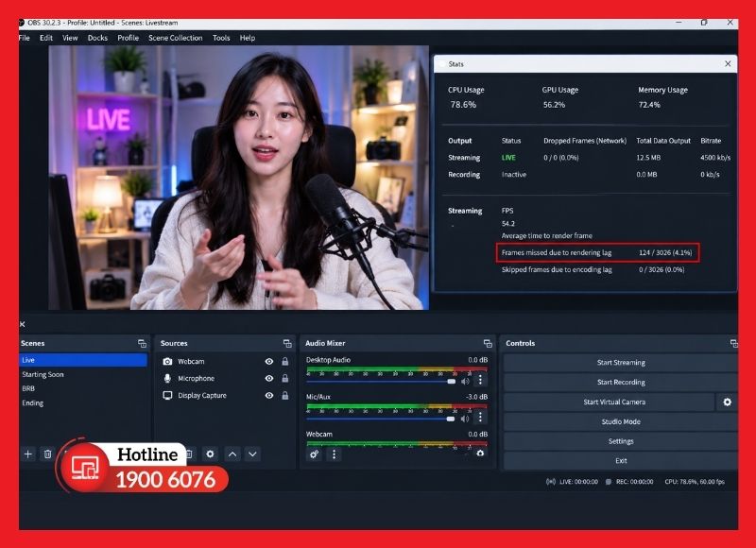Click the microphone icon beside the Microphone source

point(167,378)
